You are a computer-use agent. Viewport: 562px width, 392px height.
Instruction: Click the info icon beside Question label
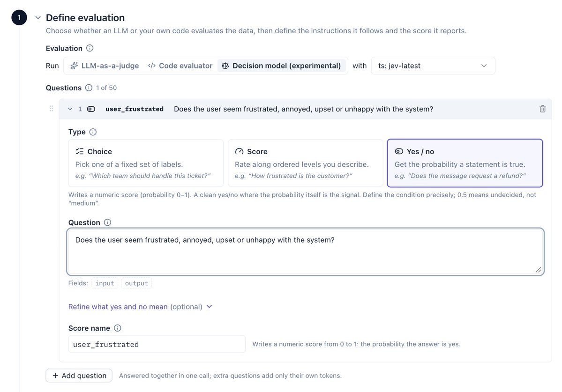(107, 222)
